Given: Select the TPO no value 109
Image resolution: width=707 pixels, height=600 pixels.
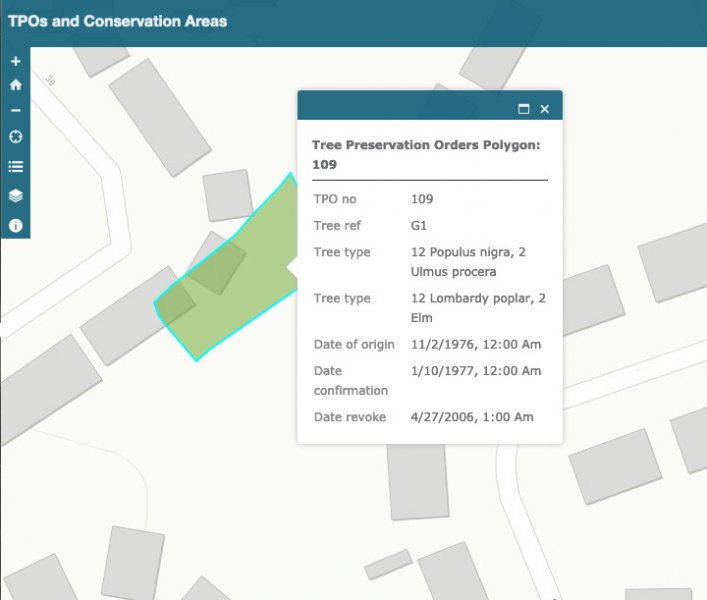Looking at the screenshot, I should pyautogui.click(x=422, y=199).
